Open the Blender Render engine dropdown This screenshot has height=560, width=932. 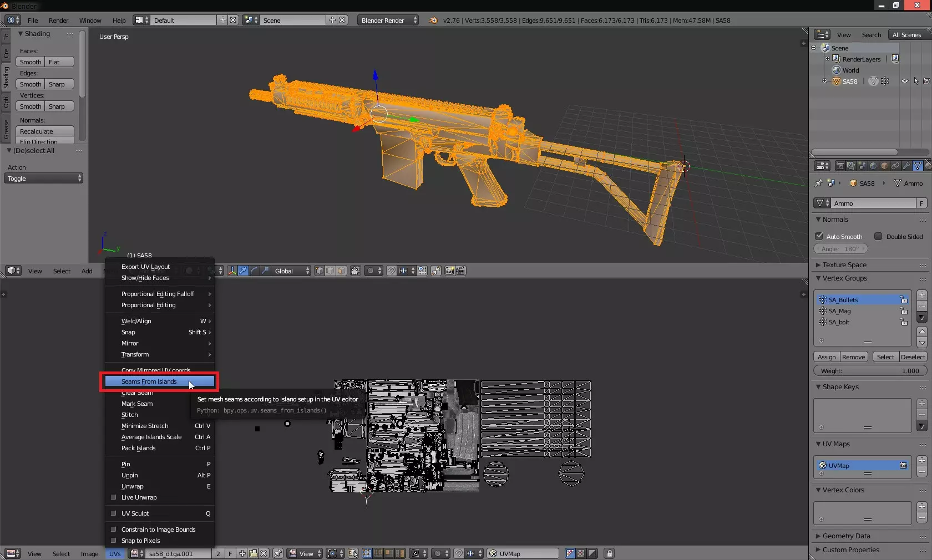click(388, 20)
